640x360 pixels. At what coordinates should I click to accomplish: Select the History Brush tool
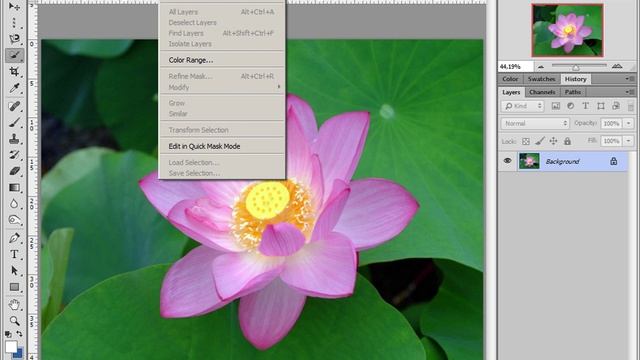tap(14, 155)
